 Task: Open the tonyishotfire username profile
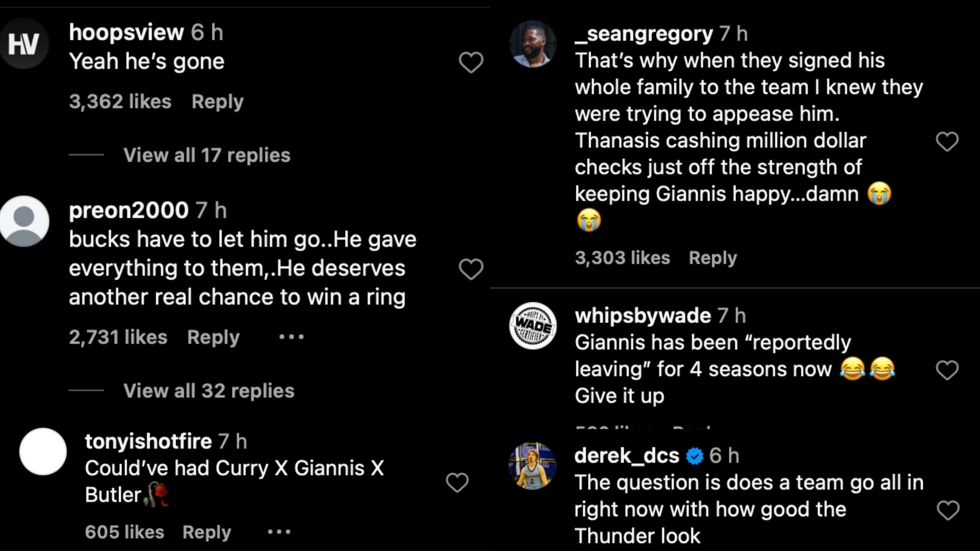coord(148,441)
